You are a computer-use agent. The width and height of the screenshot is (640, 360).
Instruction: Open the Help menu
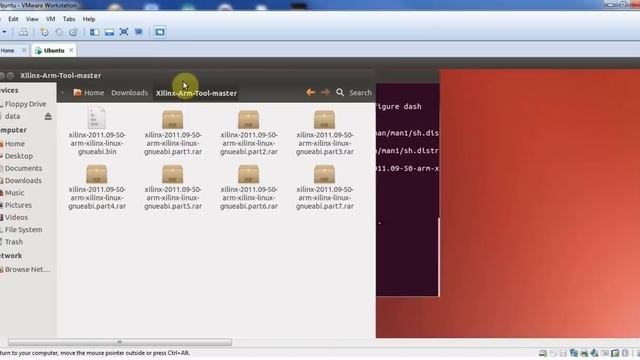[89, 19]
